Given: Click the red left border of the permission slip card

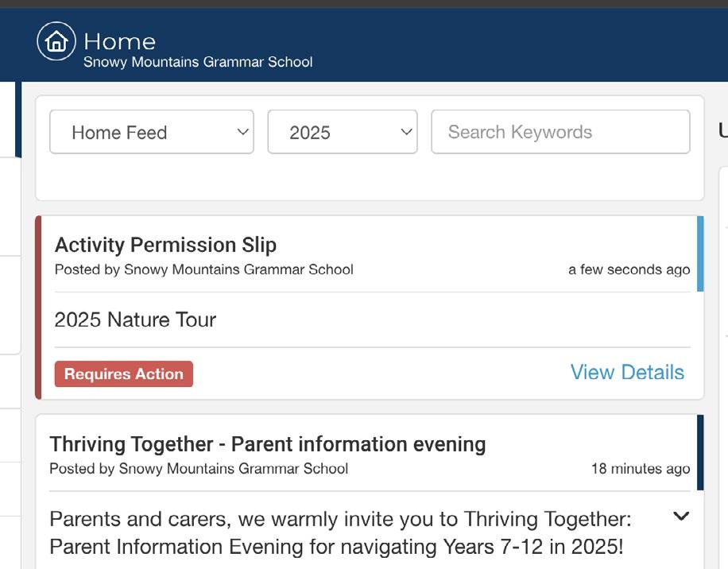Looking at the screenshot, I should [x=38, y=307].
